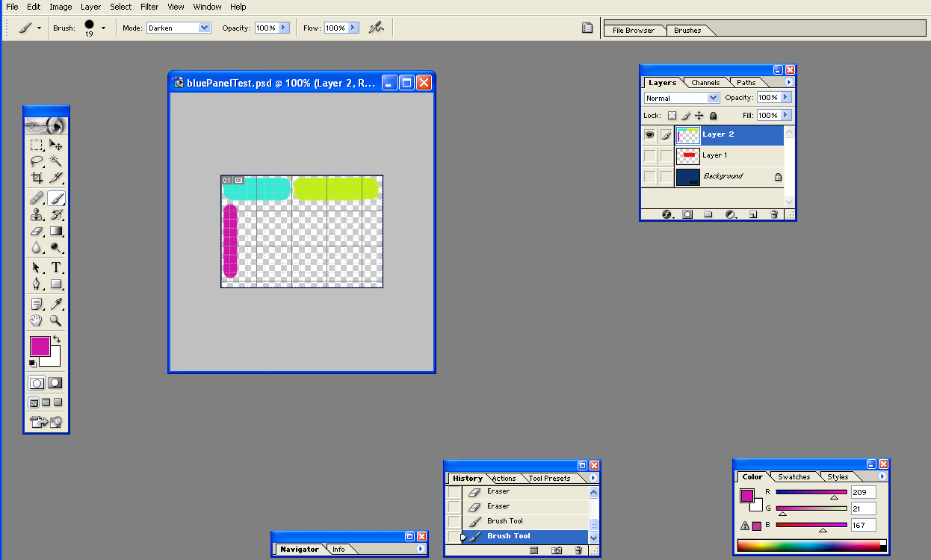Image resolution: width=931 pixels, height=560 pixels.
Task: Expand the Flow slider arrow in options bar
Action: tap(353, 28)
